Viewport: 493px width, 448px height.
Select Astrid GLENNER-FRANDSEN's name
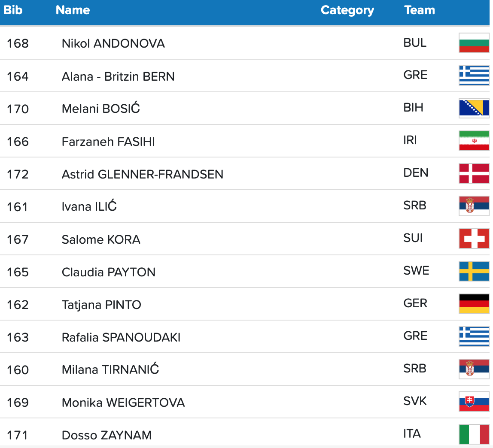coord(142,174)
